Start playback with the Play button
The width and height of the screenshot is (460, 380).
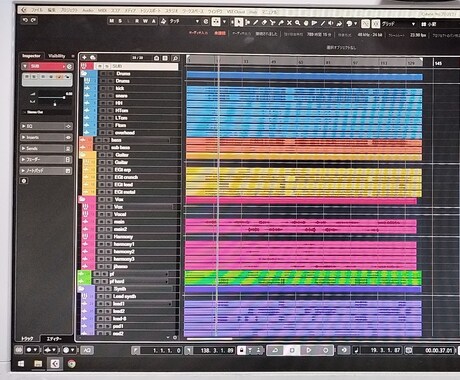click(x=309, y=350)
